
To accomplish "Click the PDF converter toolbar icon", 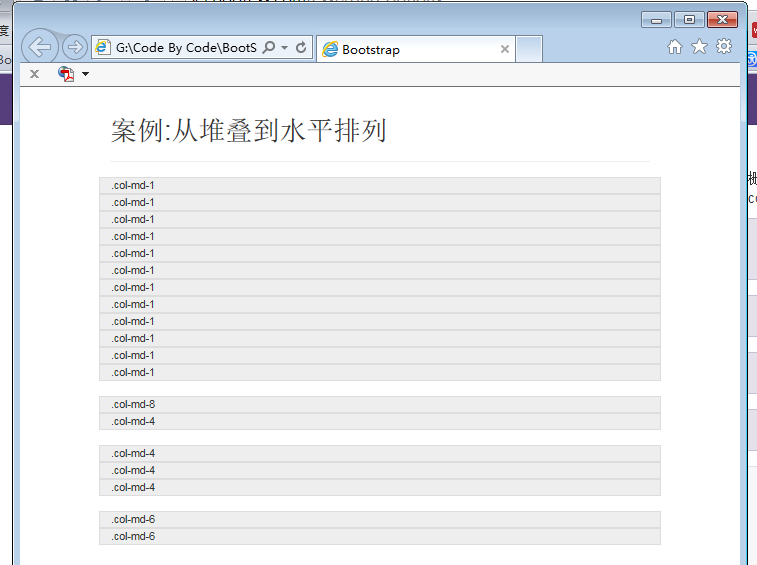I will click(x=66, y=74).
